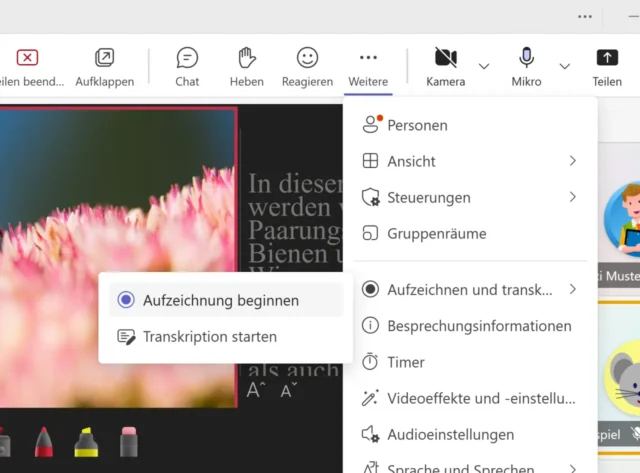Image resolution: width=640 pixels, height=473 pixels.
Task: Open the Teilen share tray
Action: coord(607,67)
